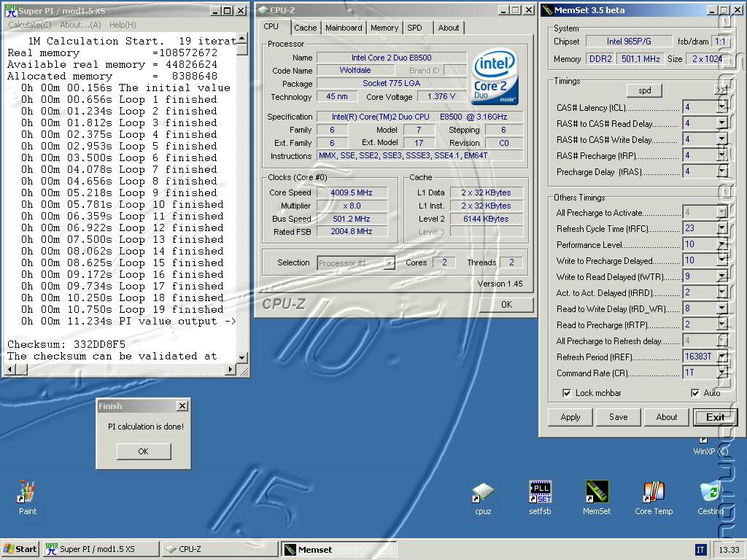Click the Rated FSB value 2004.8 MHz

click(x=352, y=231)
